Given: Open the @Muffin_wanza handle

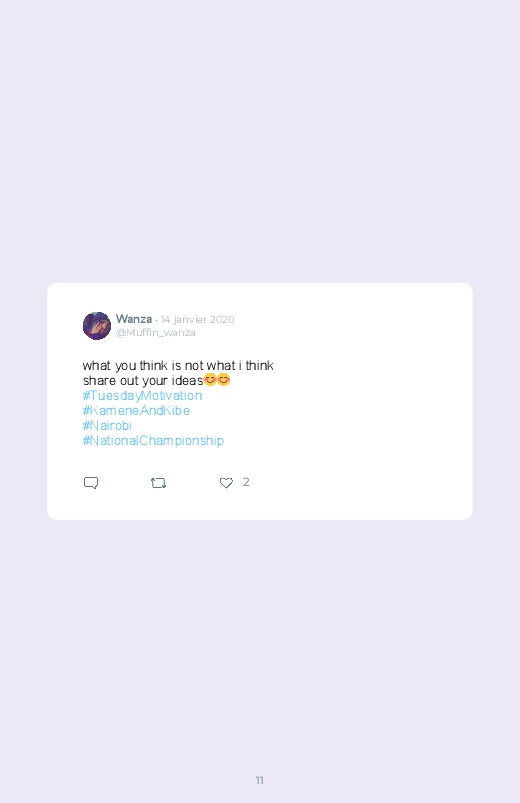Looking at the screenshot, I should (156, 332).
